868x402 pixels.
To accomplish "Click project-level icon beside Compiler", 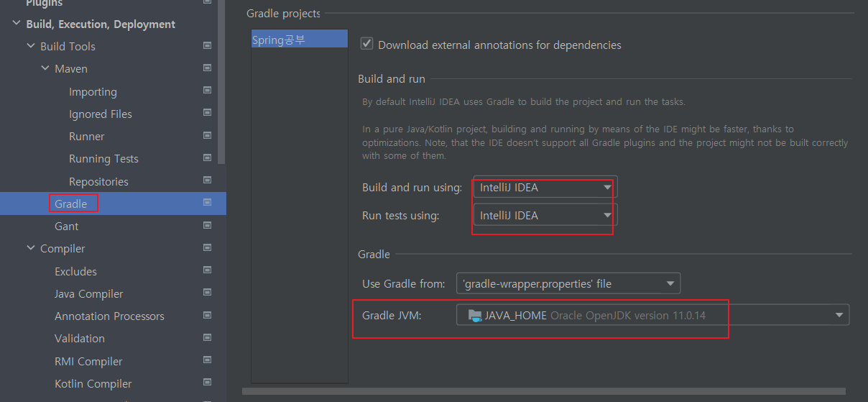I will [207, 247].
